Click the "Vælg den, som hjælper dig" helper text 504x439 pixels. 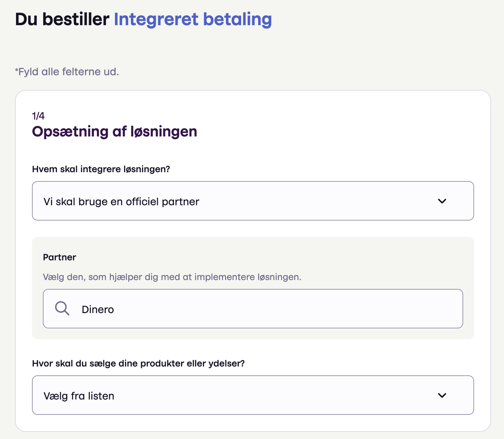click(x=172, y=277)
